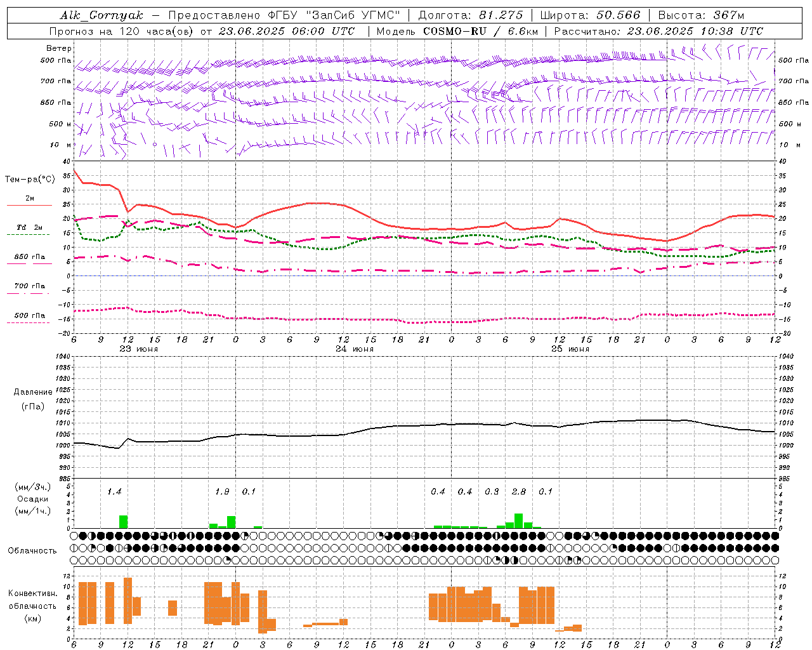Click the Широта: 50.566 latitude value

[590, 15]
